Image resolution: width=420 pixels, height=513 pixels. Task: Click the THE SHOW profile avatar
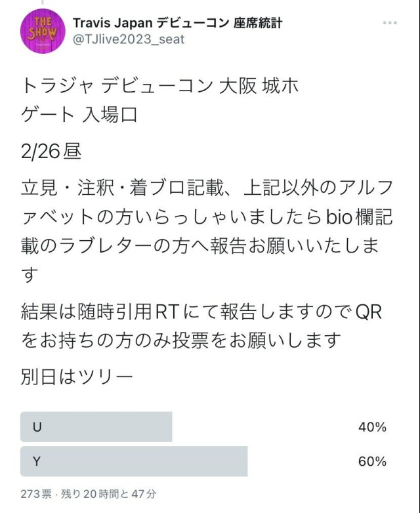(43, 31)
